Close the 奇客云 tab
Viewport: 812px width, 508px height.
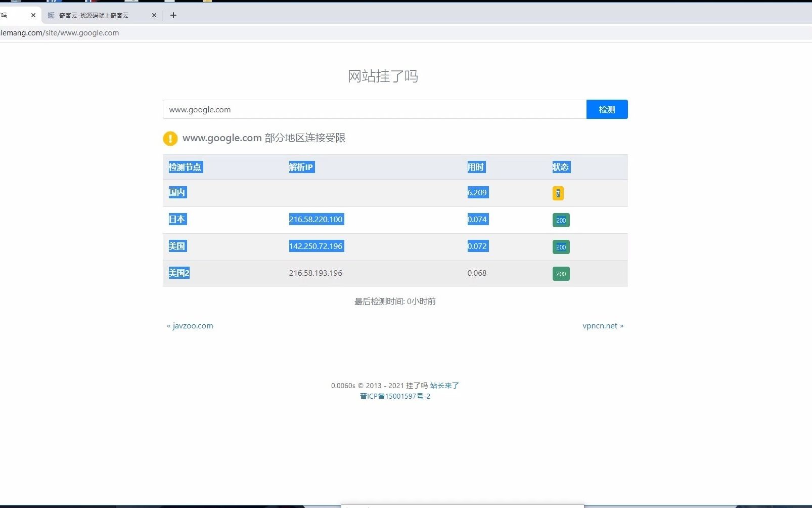[154, 15]
